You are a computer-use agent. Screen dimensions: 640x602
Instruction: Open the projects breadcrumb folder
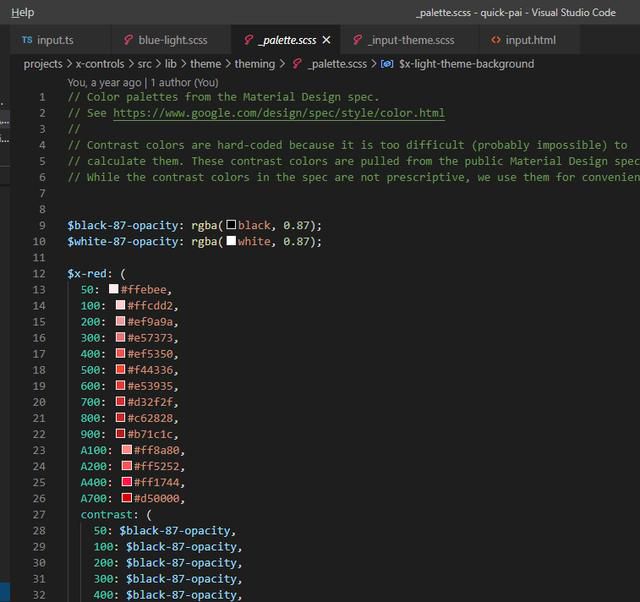(x=43, y=64)
